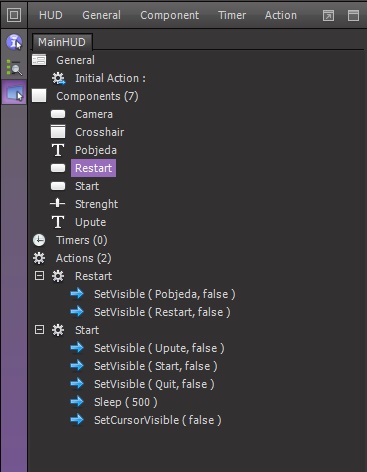
Task: Select the Components (7) row
Action: pyautogui.click(x=97, y=96)
